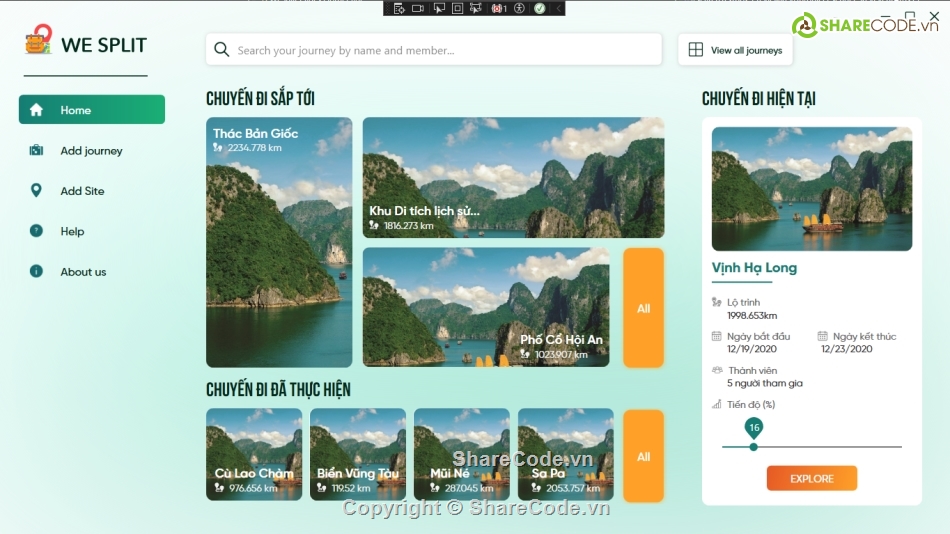Click the Home house icon in sidebar

(x=37, y=110)
